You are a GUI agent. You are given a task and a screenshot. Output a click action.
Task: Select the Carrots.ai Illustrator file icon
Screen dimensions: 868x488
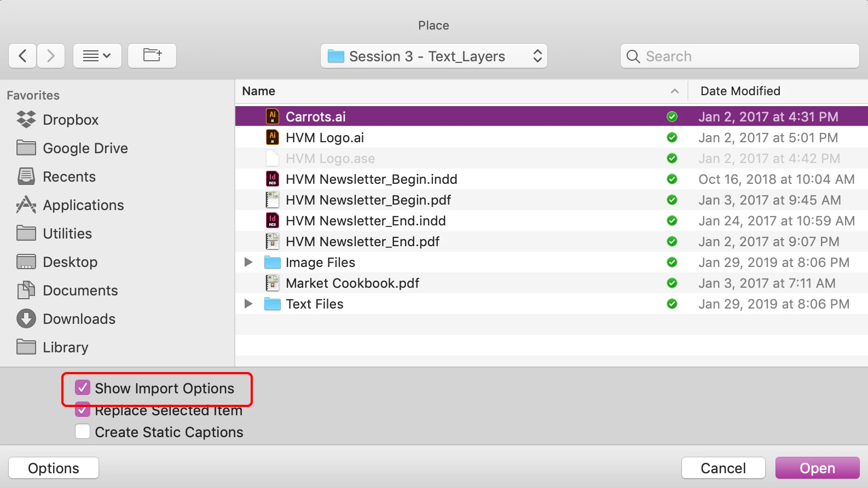(273, 117)
